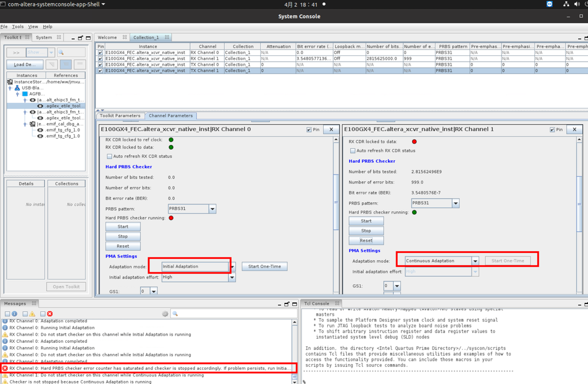The image size is (588, 384).
Task: Toggle the error message filter icon
Action: 50,314
